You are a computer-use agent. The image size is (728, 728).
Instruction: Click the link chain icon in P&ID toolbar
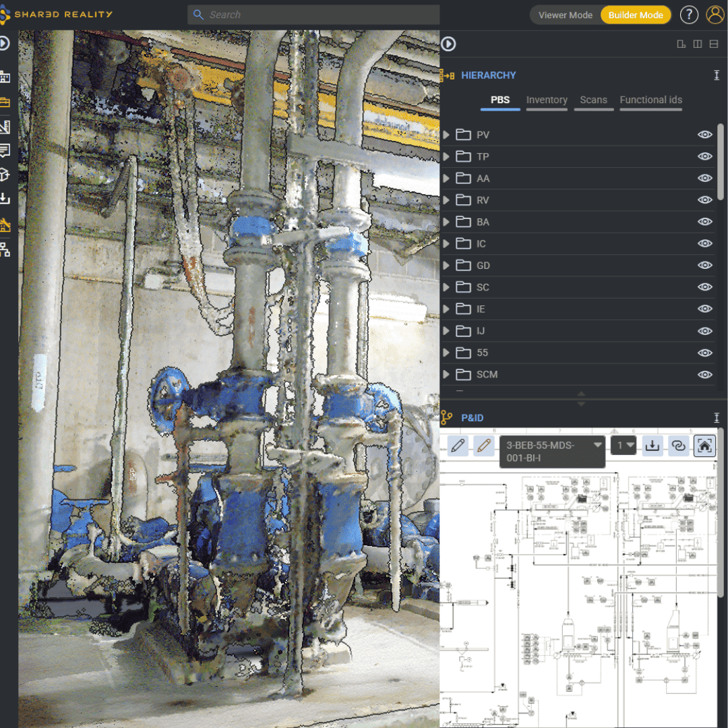click(x=678, y=446)
